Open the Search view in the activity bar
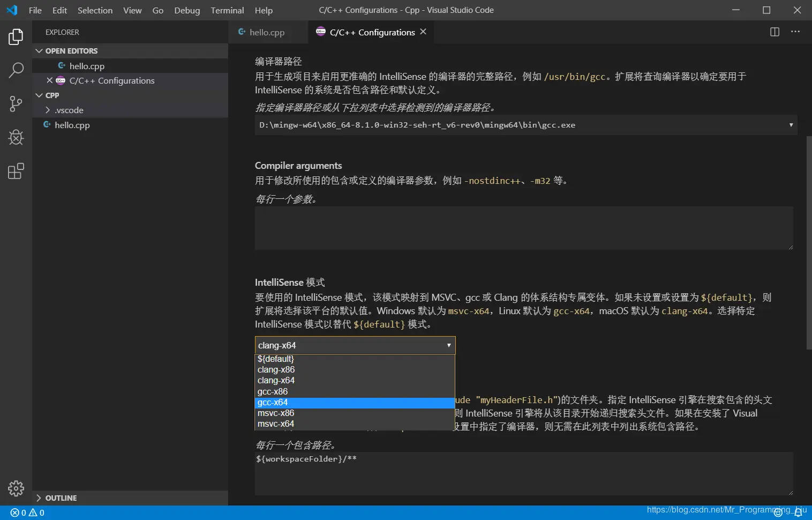Screen dimensions: 812x520 point(16,70)
